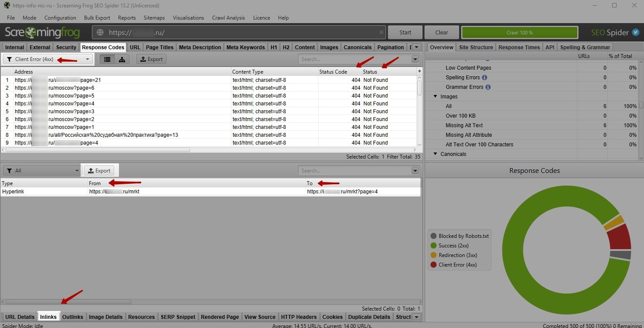Select row with moscow?page=1 URL

tap(209, 127)
